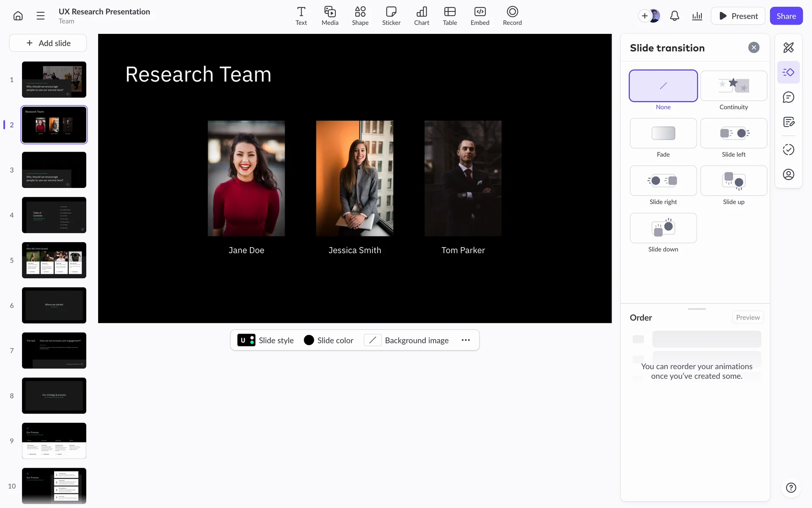812x508 pixels.
Task: Open the Embed tool
Action: tap(480, 16)
